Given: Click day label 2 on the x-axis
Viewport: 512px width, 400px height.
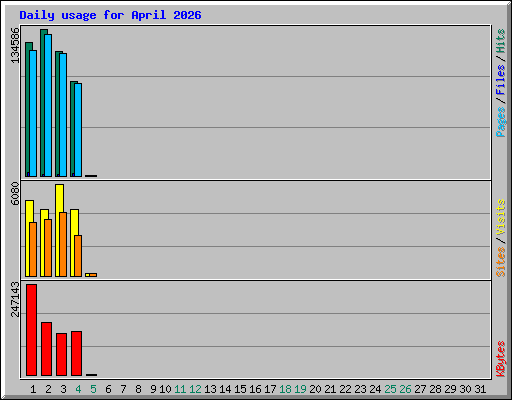Looking at the screenshot, I should (48, 389).
